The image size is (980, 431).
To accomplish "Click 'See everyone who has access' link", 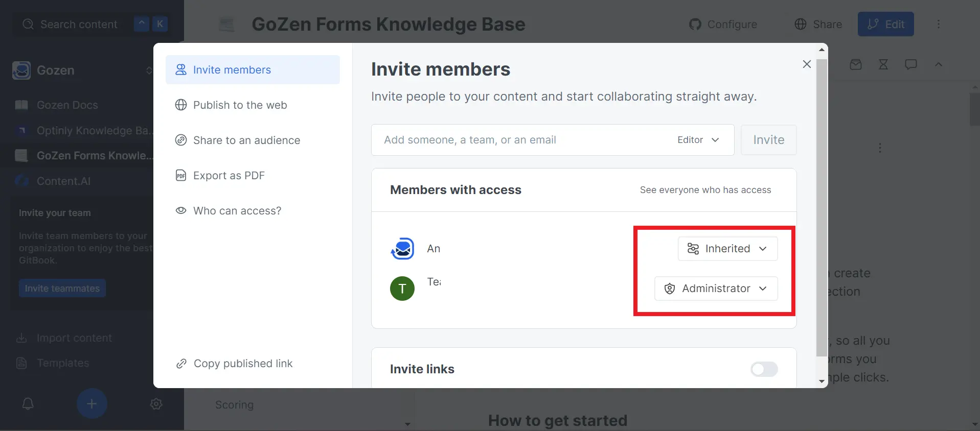I will pos(705,189).
